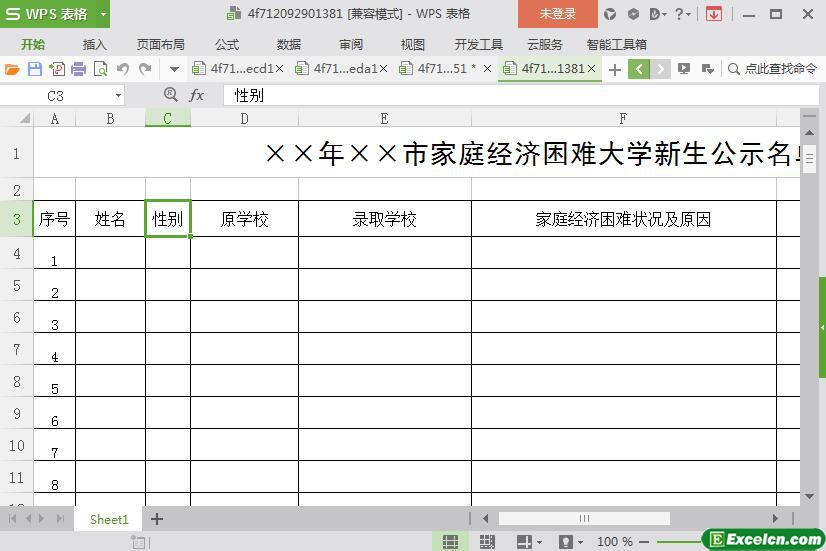Add a new worksheet with plus button
Viewport: 826px width, 551px height.
156,519
